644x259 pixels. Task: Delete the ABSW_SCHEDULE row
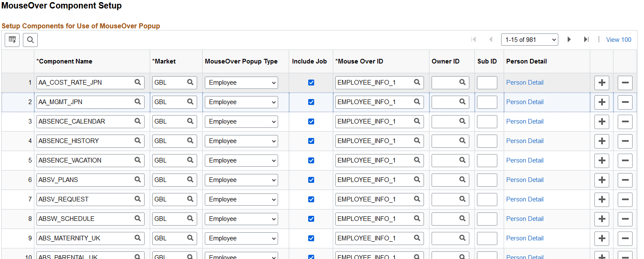click(625, 219)
